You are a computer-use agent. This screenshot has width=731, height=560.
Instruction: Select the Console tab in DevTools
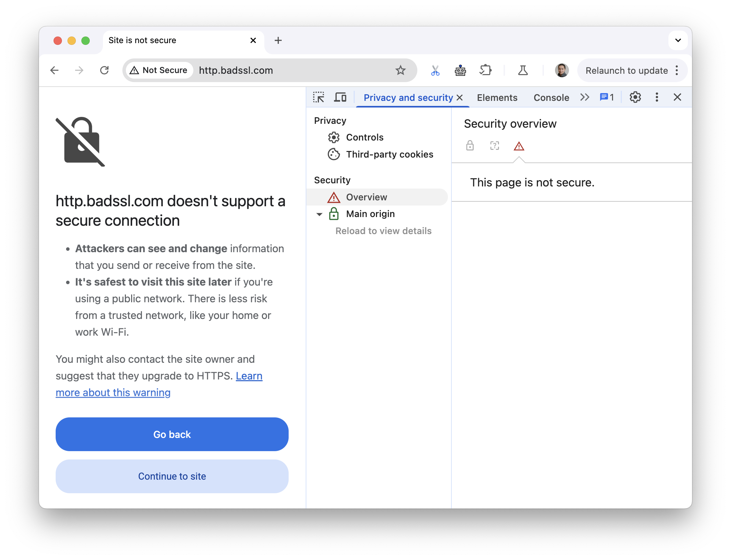click(x=551, y=96)
